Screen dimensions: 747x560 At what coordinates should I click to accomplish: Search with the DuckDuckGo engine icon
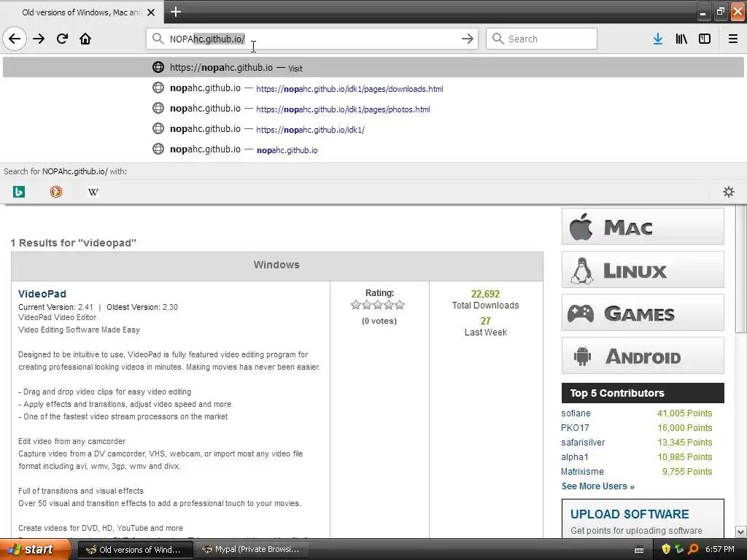(56, 192)
